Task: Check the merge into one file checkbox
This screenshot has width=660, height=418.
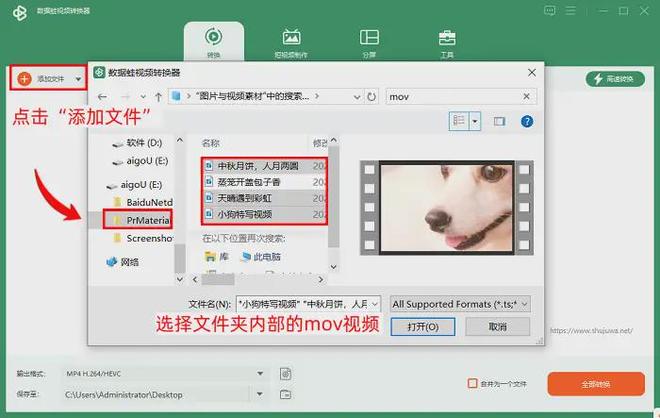Action: 473,383
